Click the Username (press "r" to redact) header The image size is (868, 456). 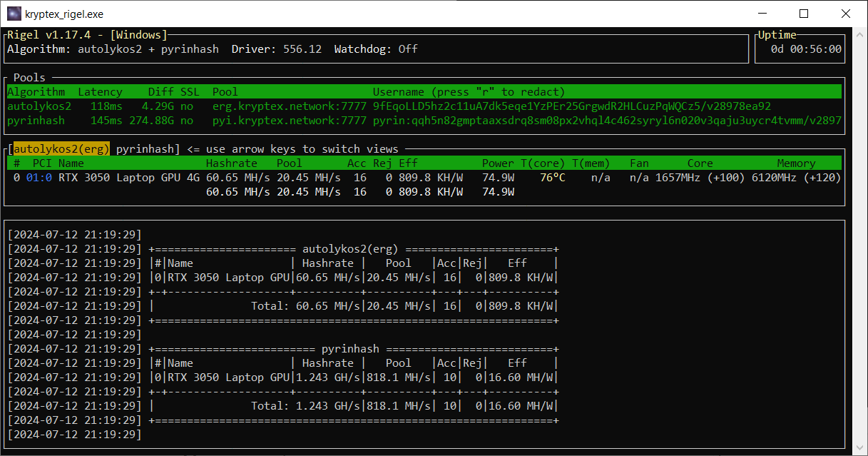point(469,92)
